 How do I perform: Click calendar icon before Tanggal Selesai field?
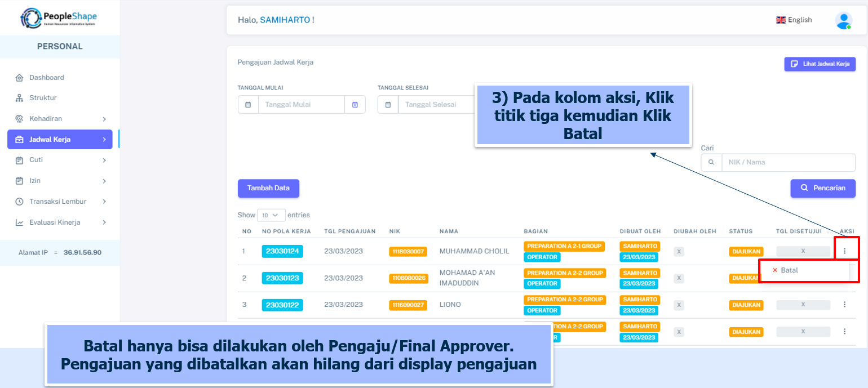388,105
